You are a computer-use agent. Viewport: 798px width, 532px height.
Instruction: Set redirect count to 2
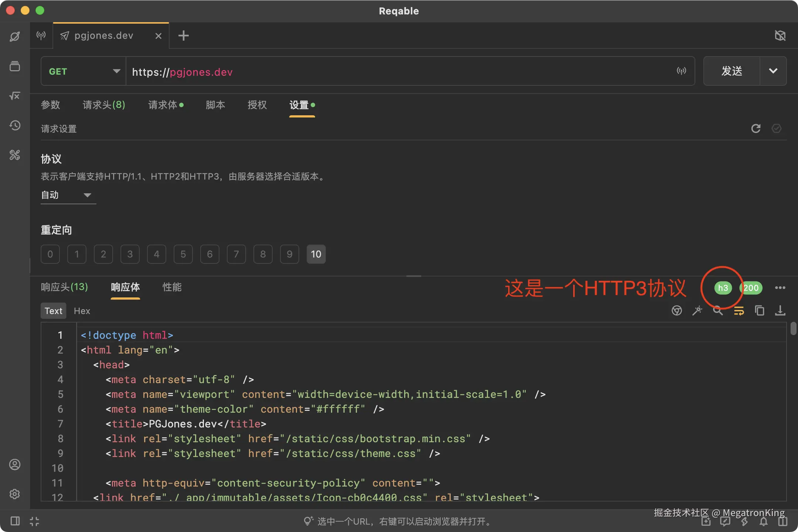[103, 254]
